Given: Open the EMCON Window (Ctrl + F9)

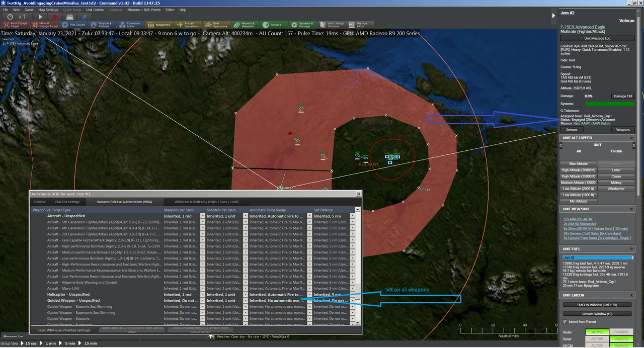Looking at the screenshot, I should 597,305.
